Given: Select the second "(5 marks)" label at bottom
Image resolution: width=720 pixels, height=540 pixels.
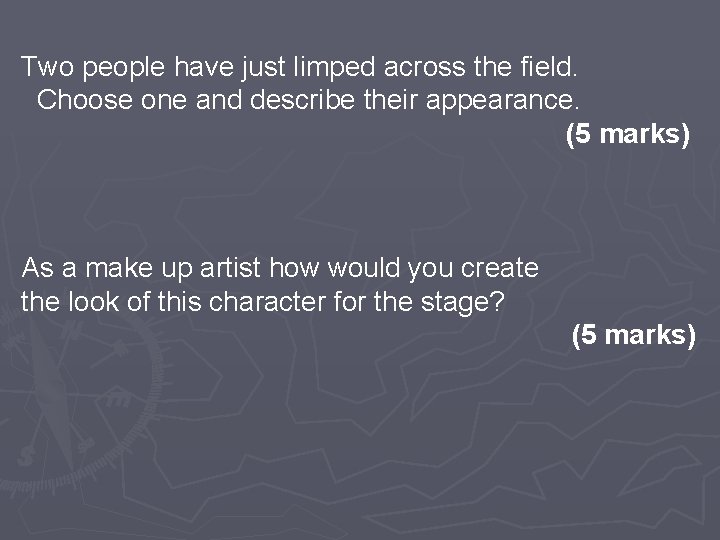Looking at the screenshot, I should [633, 336].
